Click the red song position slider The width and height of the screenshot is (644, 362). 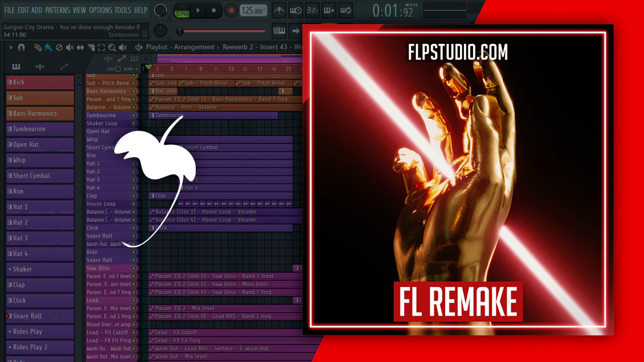[221, 31]
